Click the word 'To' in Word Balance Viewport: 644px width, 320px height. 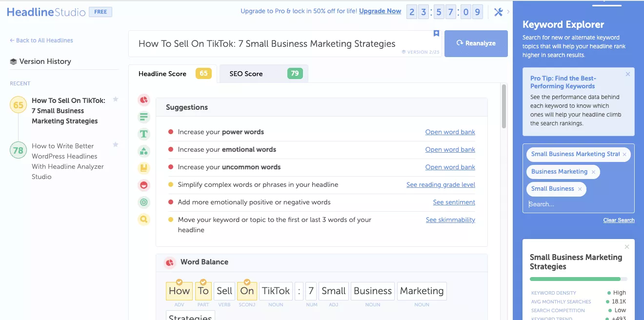pos(203,291)
